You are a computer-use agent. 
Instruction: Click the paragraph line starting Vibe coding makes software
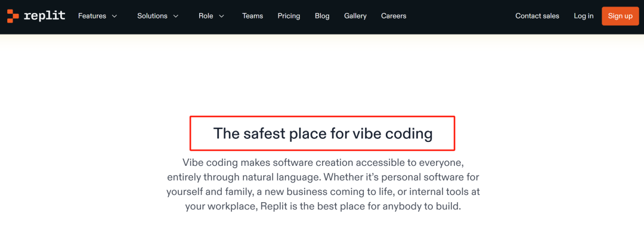click(323, 162)
